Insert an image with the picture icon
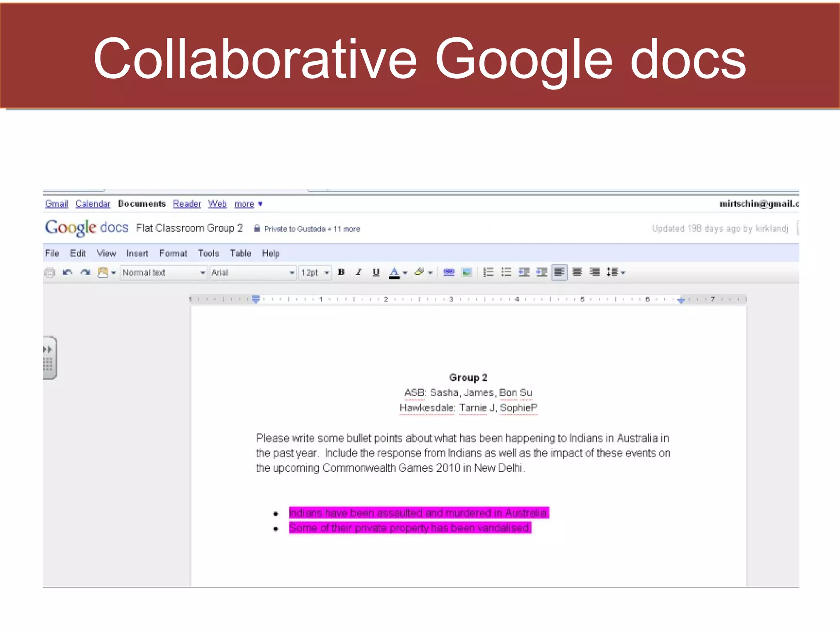This screenshot has width=840, height=630. [x=467, y=272]
